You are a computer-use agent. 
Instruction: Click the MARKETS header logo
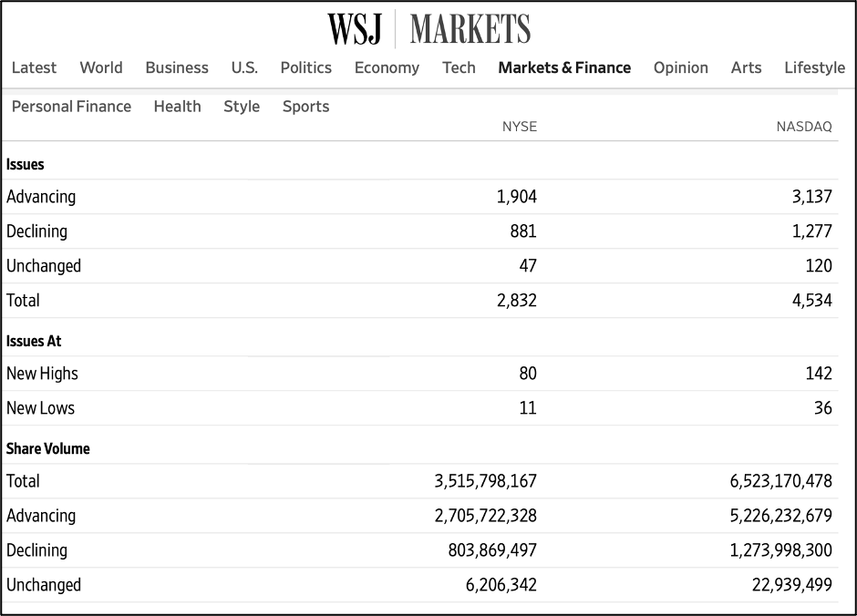tap(470, 29)
